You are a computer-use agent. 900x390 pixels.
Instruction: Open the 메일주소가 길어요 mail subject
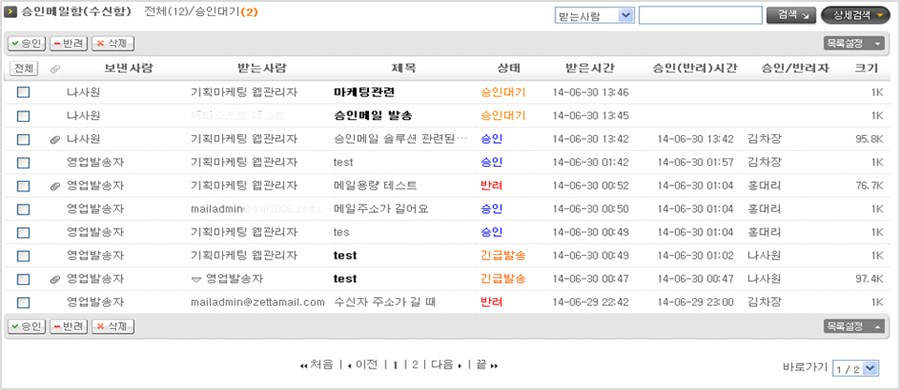381,209
